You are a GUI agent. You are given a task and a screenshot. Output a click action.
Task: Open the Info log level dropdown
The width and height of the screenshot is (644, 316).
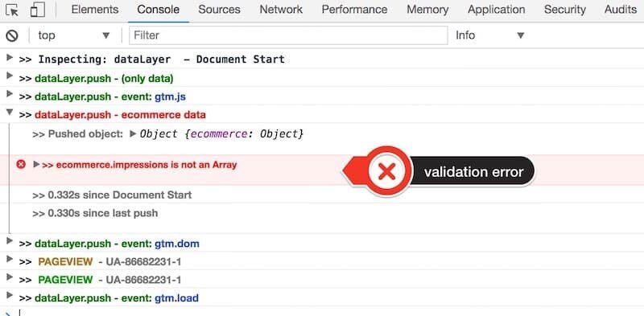489,35
